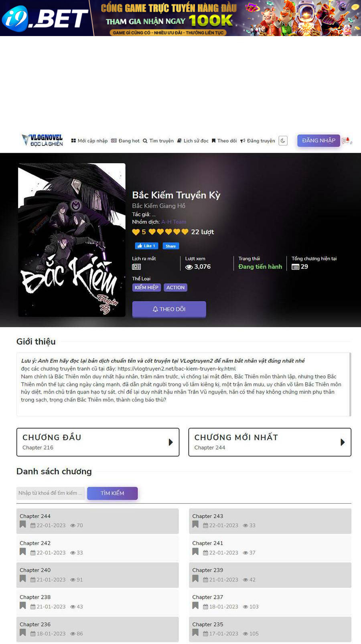Click the Facebook Like button
Viewport: 361px width, 644px height.
click(x=146, y=246)
